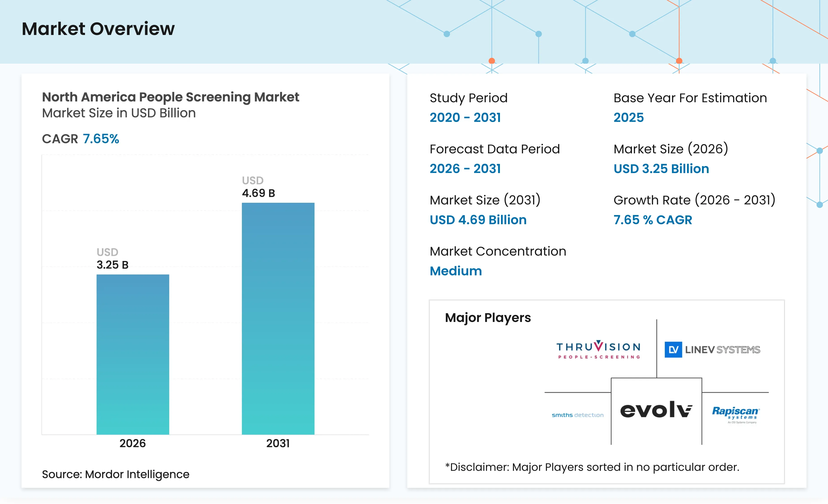Viewport: 828px width, 504px height.
Task: Click the 2031 market size bar
Action: pyautogui.click(x=278, y=319)
